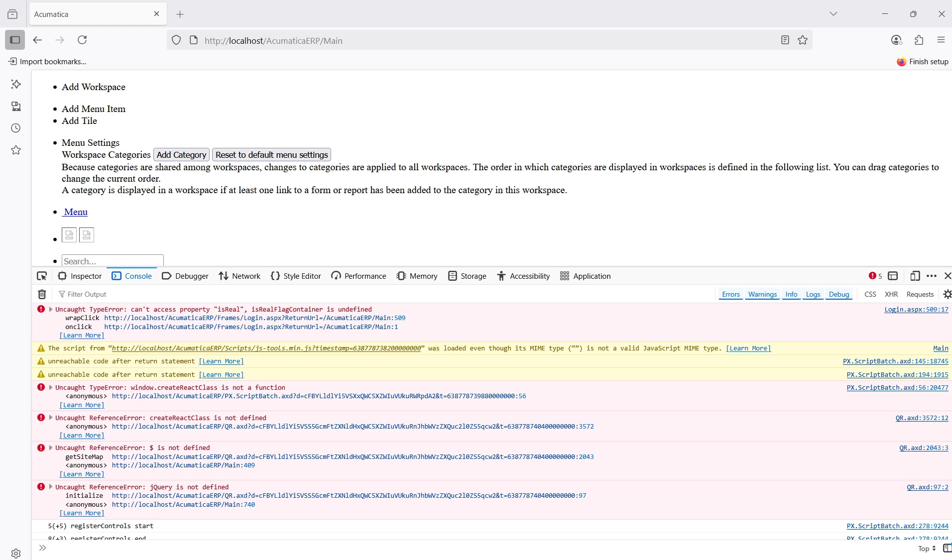The width and height of the screenshot is (952, 560).
Task: Clear the console output with trash icon
Action: (x=42, y=294)
